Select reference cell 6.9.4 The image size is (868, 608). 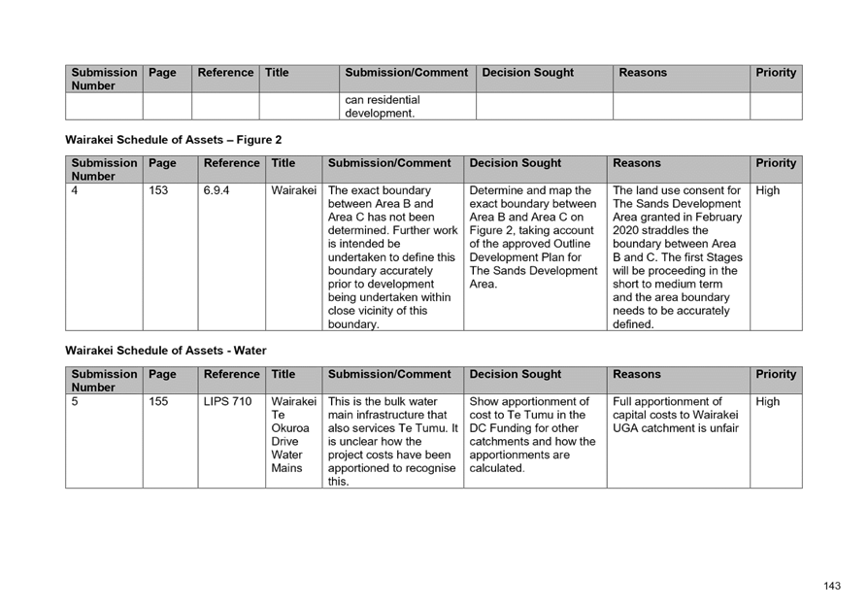232,257
